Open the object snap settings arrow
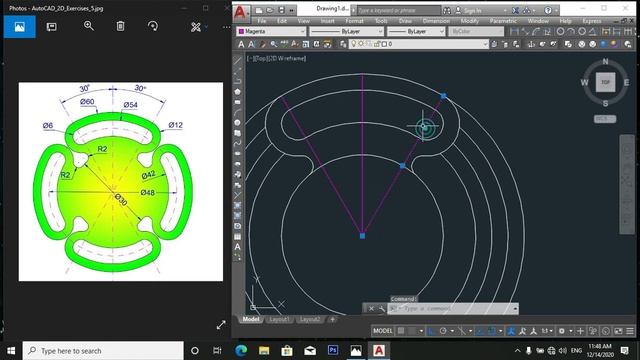Image resolution: width=640 pixels, height=360 pixels. tap(500, 331)
